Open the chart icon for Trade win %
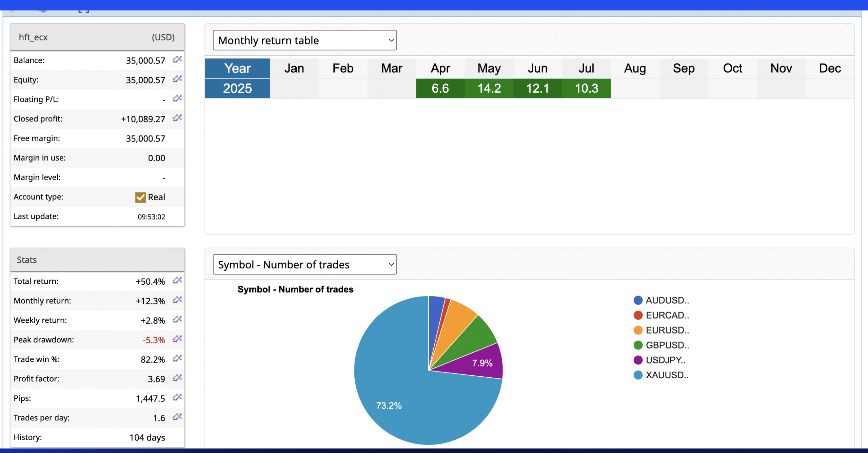Viewport: 868px width, 453px height. tap(177, 358)
